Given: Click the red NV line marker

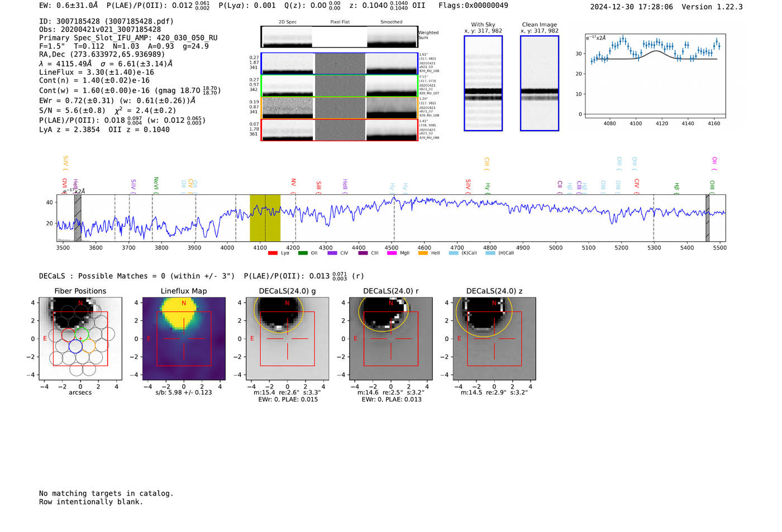Looking at the screenshot, I should click(293, 186).
